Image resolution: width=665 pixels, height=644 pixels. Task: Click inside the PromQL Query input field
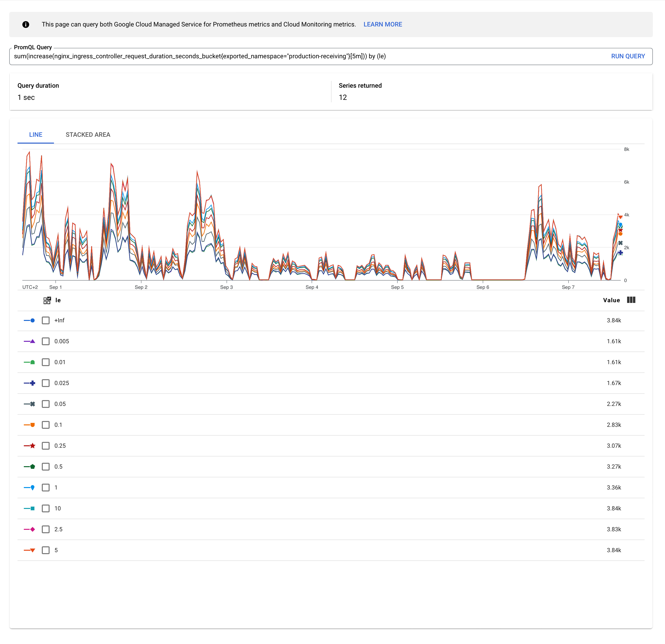[204, 56]
